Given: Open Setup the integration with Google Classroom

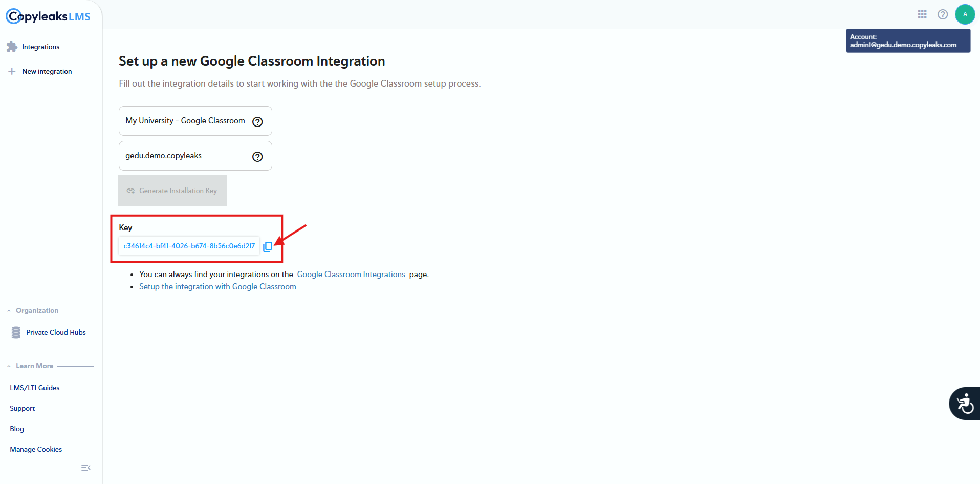Looking at the screenshot, I should point(217,287).
